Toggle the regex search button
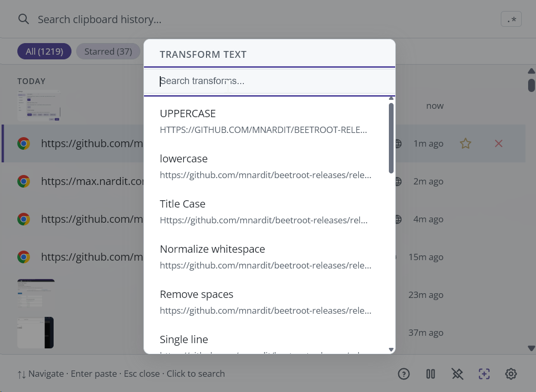 [x=511, y=20]
